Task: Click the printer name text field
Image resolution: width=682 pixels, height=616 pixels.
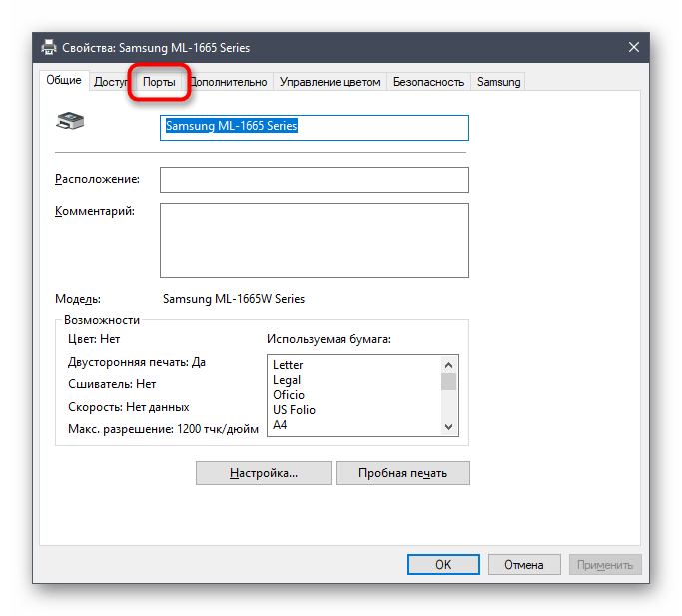Action: 314,127
